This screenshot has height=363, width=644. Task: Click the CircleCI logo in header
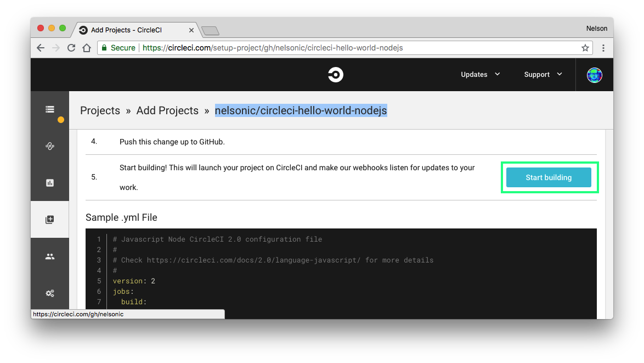(335, 75)
